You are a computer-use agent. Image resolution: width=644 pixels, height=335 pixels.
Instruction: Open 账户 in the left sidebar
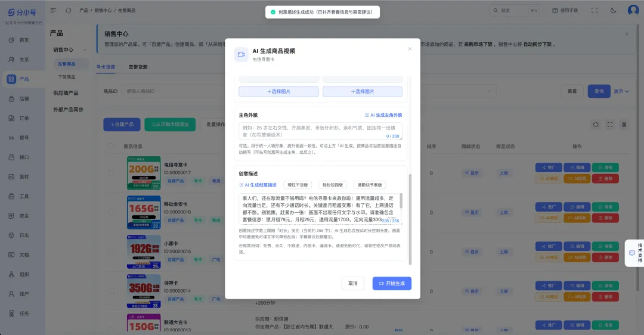[x=19, y=294]
